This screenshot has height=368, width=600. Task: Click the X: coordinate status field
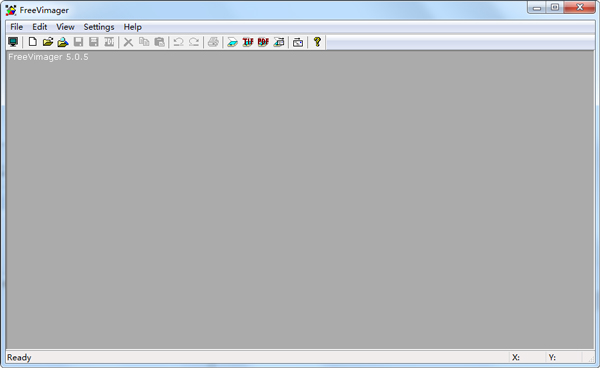tap(527, 357)
